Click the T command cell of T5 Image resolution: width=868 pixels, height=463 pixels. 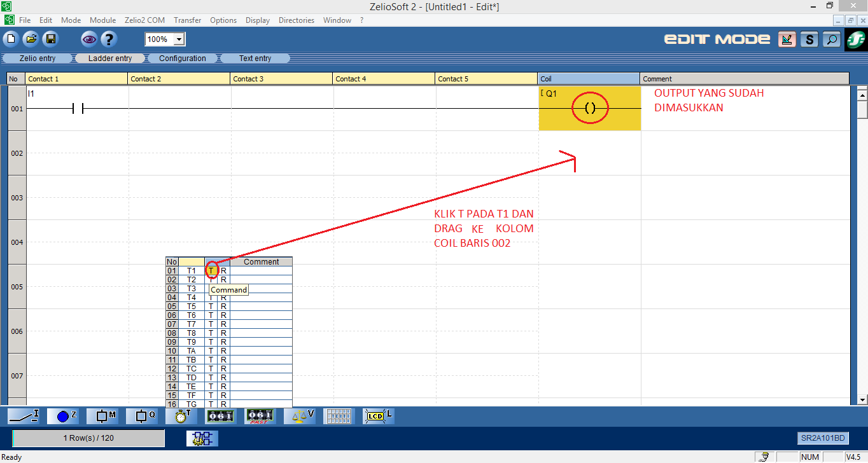coord(211,307)
